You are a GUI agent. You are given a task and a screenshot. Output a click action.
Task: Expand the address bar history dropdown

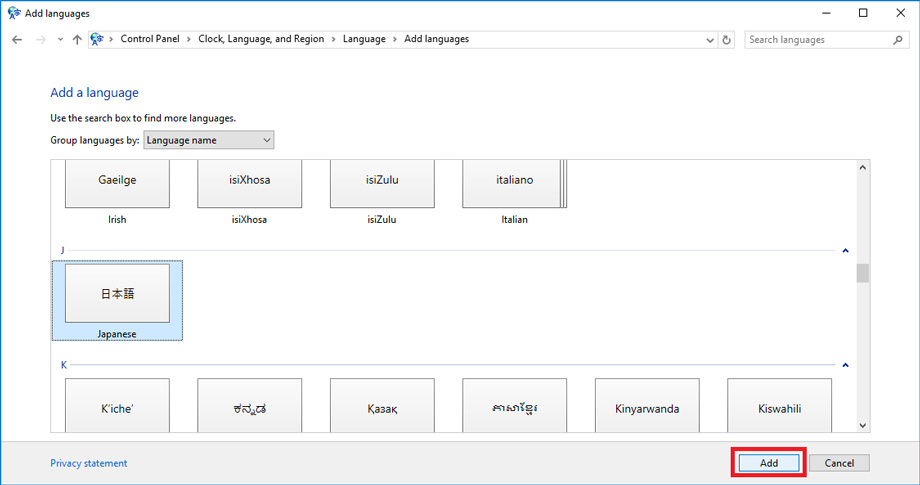(709, 40)
